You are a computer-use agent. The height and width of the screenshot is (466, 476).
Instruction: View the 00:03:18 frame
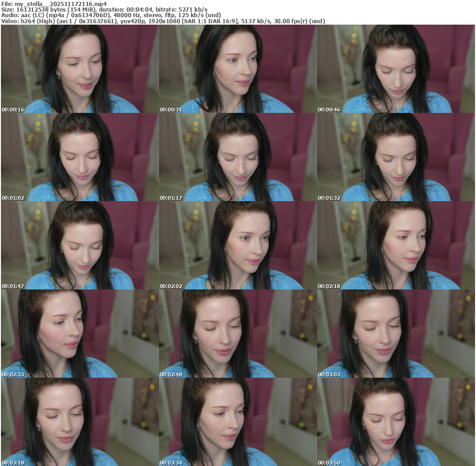[80, 422]
